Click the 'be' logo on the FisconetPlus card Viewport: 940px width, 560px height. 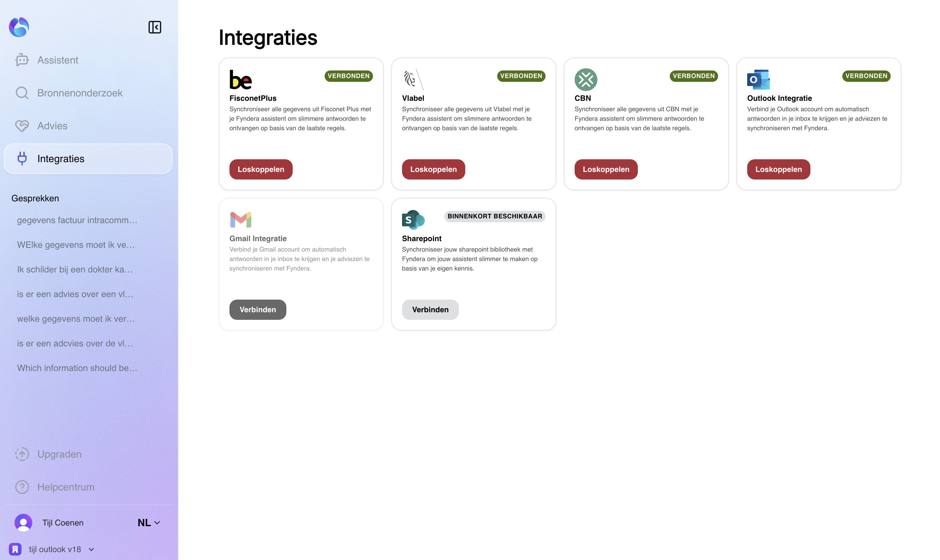[241, 80]
